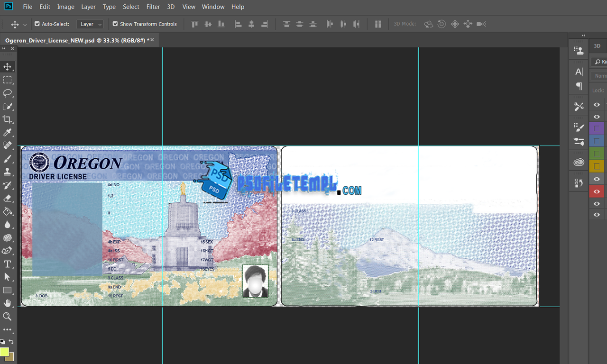
Task: Show the purple-labeled hidden layer
Action: coord(597,129)
